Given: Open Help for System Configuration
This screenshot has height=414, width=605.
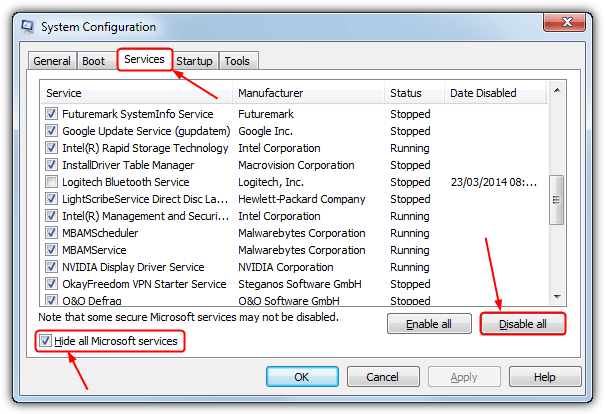Looking at the screenshot, I should tap(544, 377).
